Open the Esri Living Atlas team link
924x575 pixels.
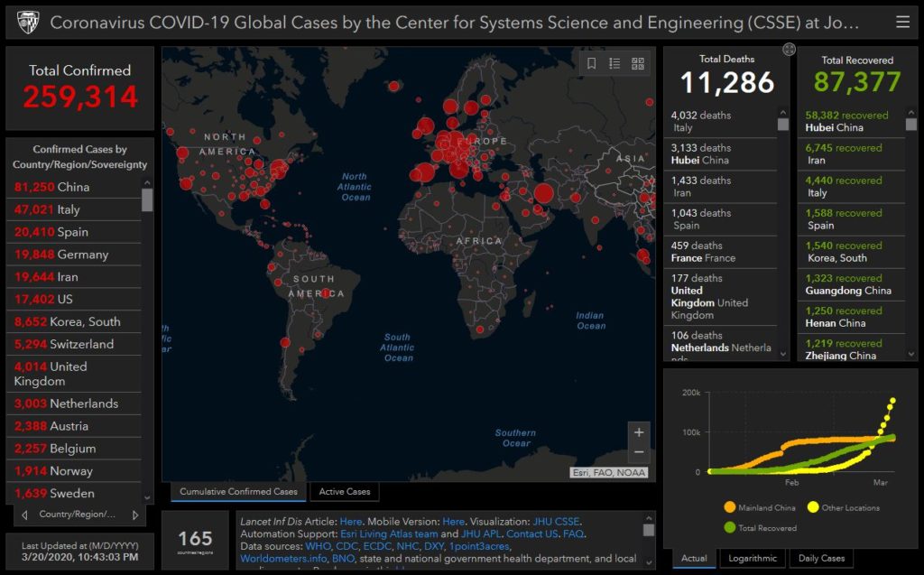[x=389, y=533]
